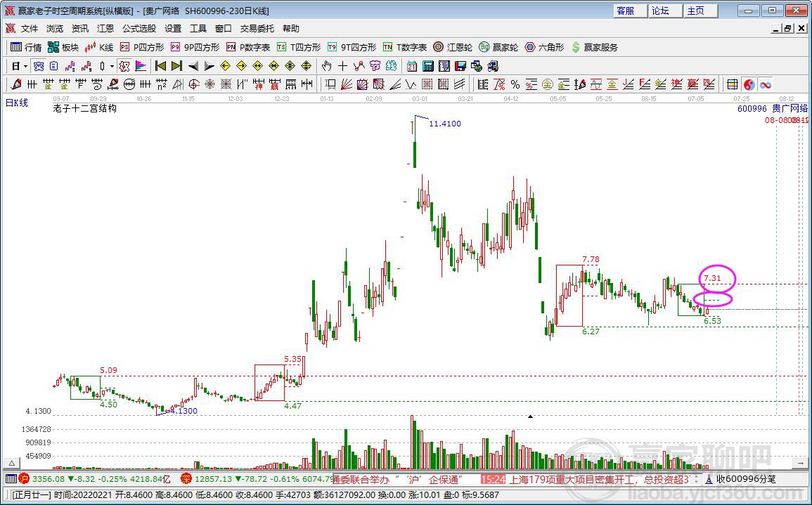Image resolution: width=812 pixels, height=505 pixels.
Task: Open the 浏览 menu
Action: (x=55, y=29)
